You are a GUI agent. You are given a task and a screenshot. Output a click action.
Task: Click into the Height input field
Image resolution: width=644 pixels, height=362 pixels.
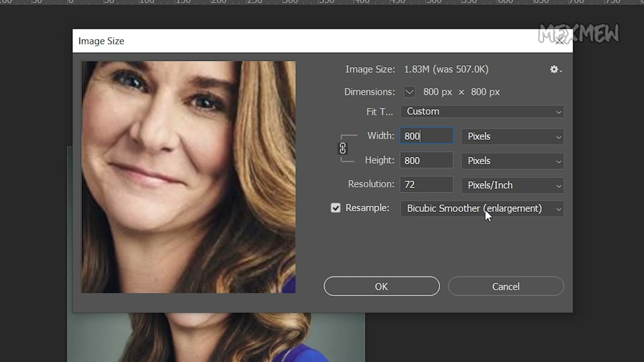pos(427,161)
